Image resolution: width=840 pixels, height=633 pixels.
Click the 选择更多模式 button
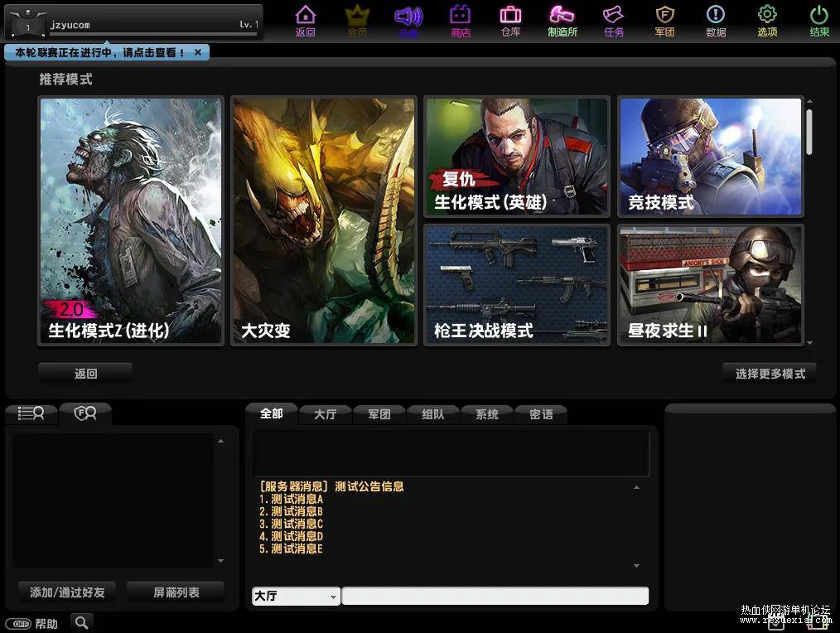[x=770, y=374]
